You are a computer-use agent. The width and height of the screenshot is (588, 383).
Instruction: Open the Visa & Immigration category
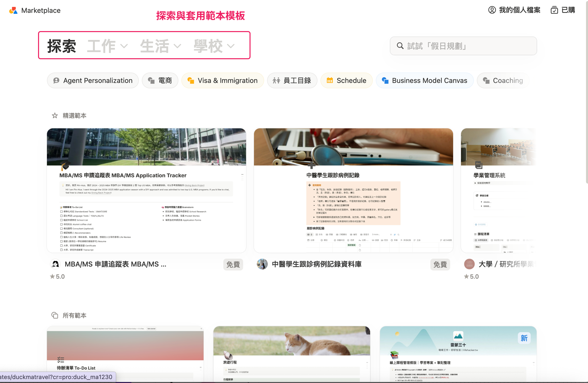(x=223, y=80)
